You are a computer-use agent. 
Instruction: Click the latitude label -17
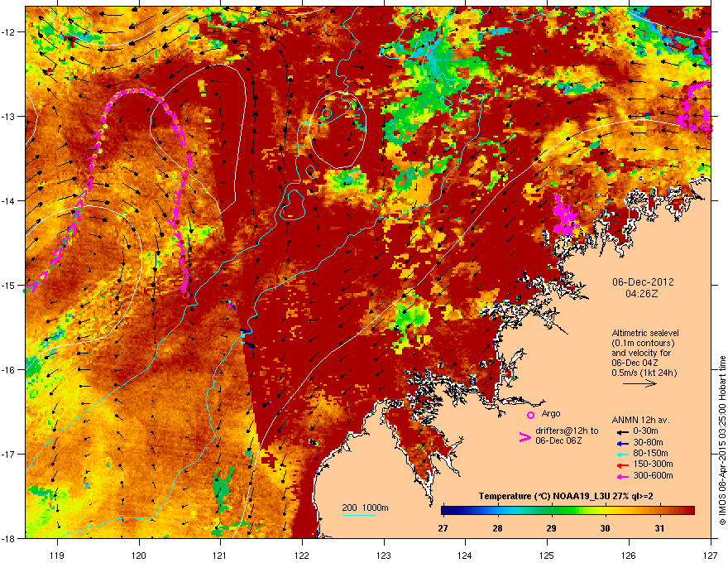coord(10,454)
